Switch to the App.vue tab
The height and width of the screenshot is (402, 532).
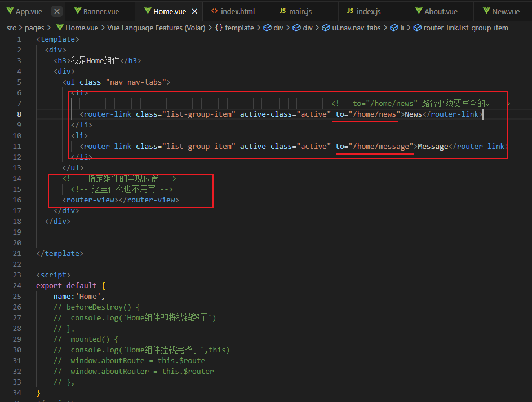[29, 11]
